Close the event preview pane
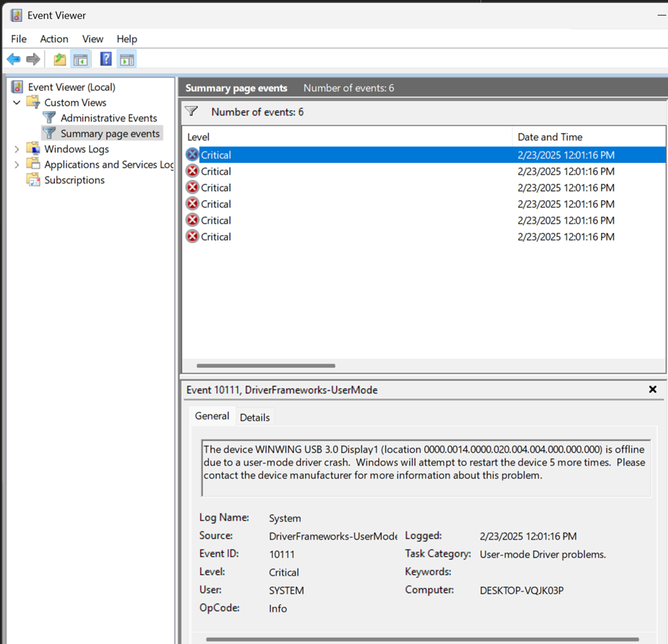The width and height of the screenshot is (668, 644). [x=652, y=389]
